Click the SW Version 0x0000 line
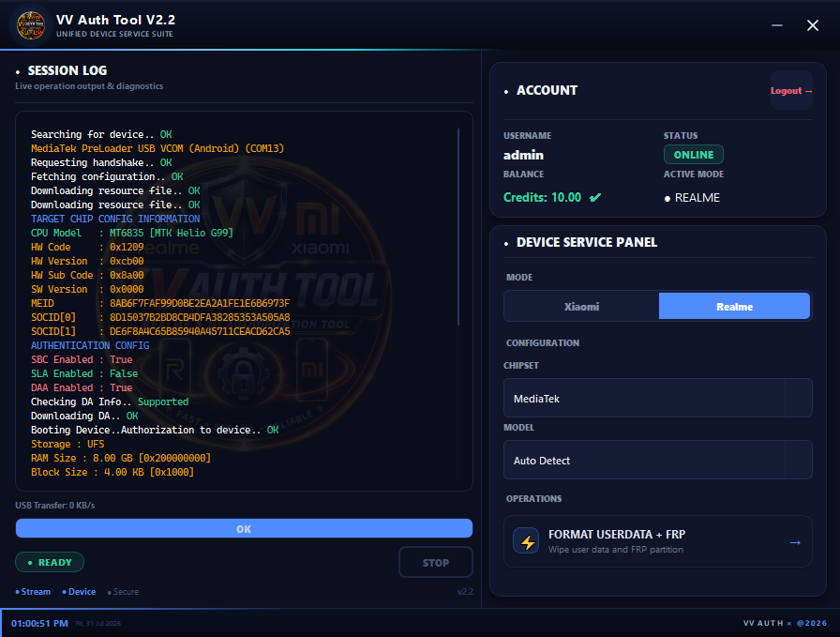Screen dimensions: 840x637 tap(87, 289)
